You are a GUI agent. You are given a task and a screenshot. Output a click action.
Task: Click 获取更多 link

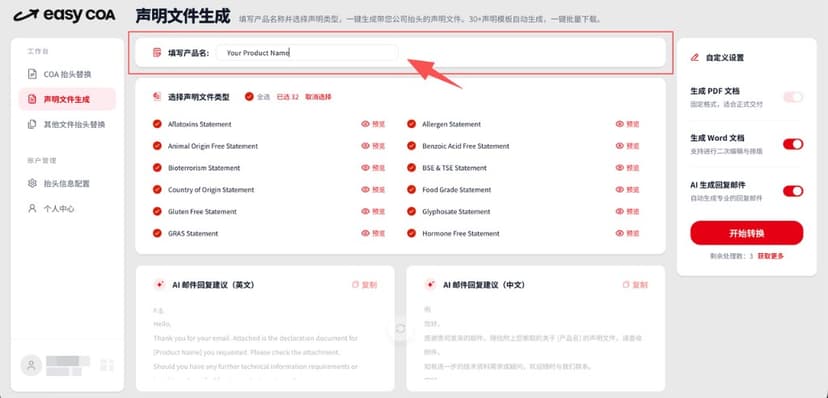771,256
